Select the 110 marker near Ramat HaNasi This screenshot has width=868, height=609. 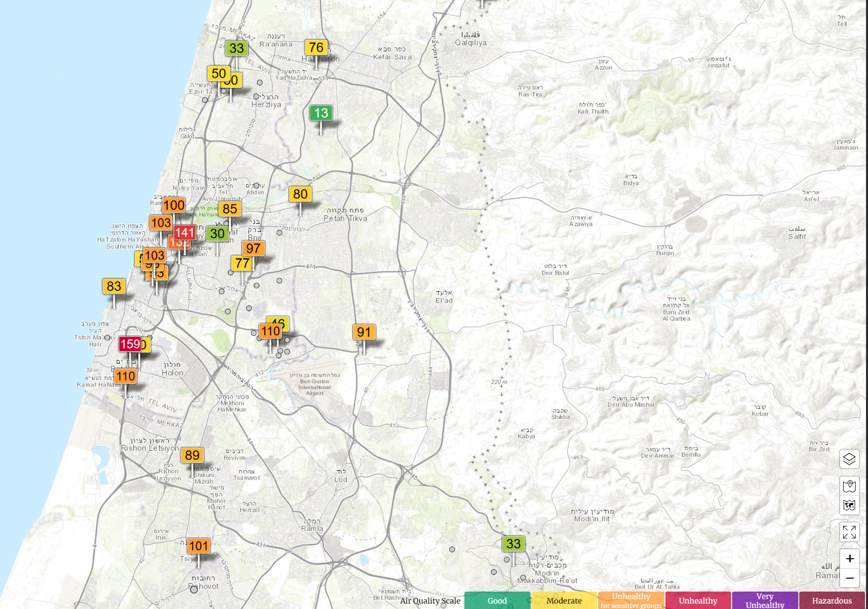pyautogui.click(x=125, y=376)
